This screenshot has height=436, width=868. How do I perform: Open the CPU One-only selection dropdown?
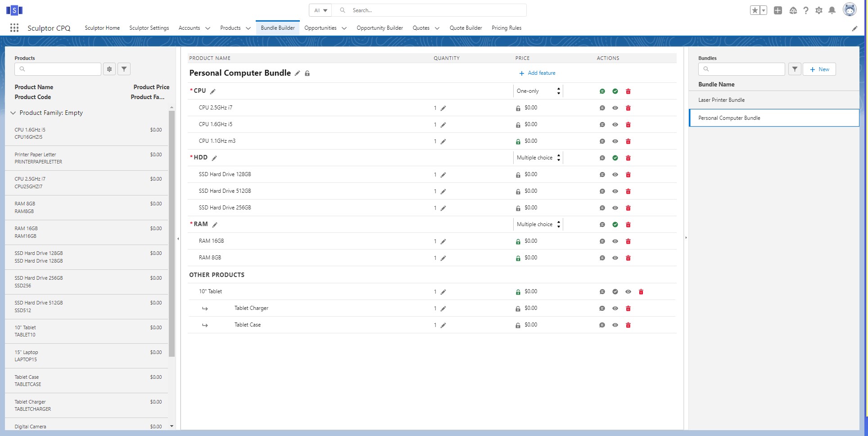(538, 91)
